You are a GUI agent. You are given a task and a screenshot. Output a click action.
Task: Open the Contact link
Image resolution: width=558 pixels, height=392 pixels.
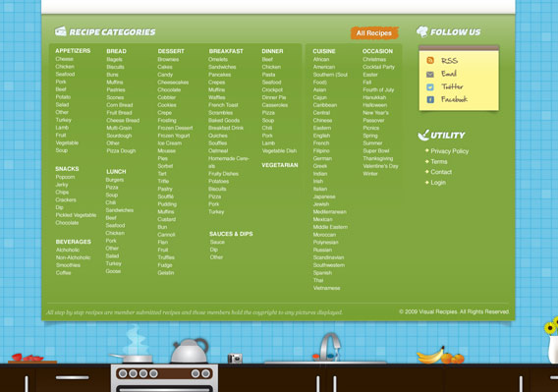click(441, 172)
